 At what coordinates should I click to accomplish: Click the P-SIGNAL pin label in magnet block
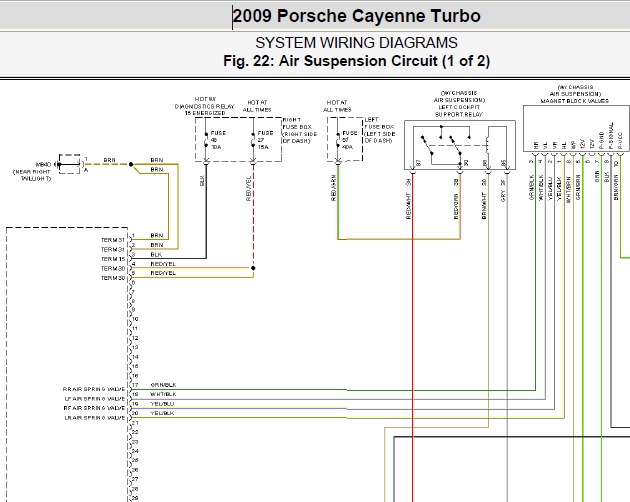[611, 136]
